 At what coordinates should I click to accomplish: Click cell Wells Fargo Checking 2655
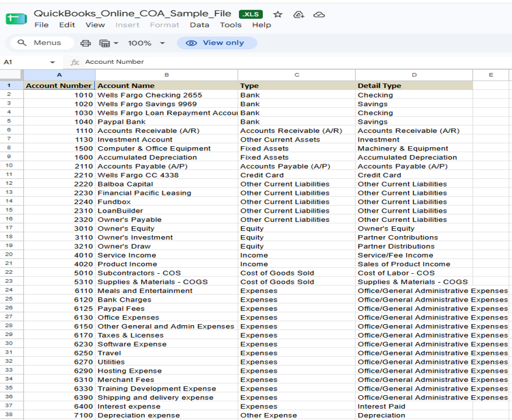coord(167,95)
